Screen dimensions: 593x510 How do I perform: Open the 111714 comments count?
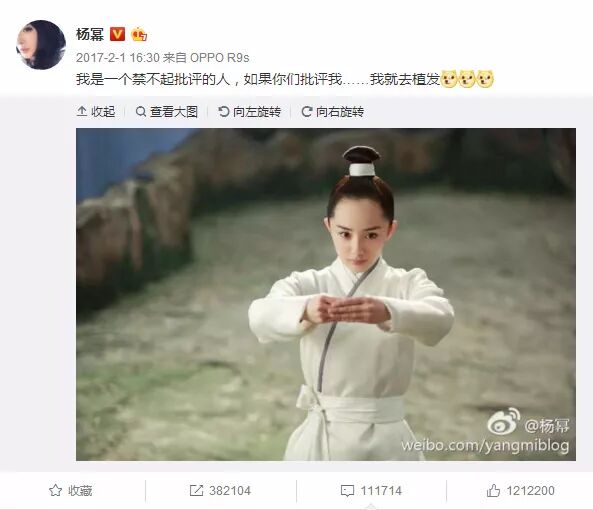coord(381,491)
